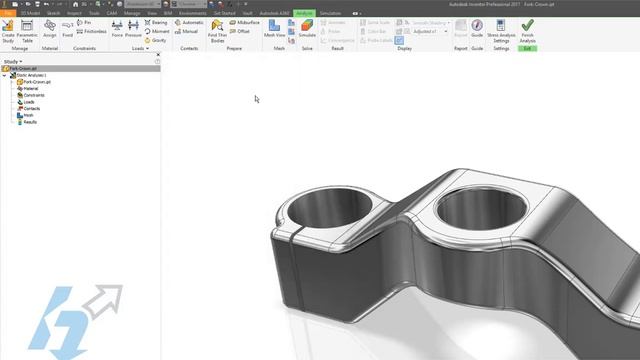
Task: Apply a Force load
Action: (117, 29)
